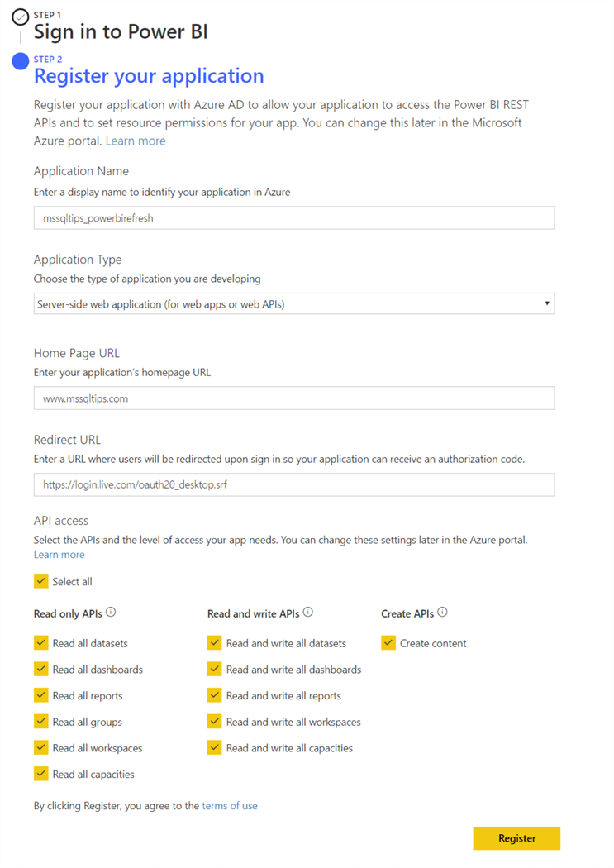Click the Redirect URL input field
This screenshot has height=868, width=614.
[293, 484]
